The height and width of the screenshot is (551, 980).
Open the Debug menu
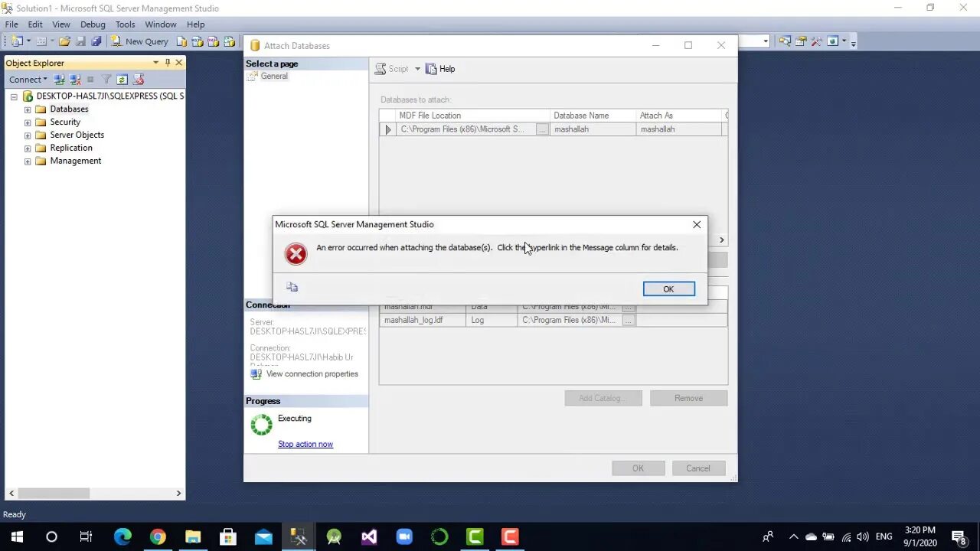93,24
